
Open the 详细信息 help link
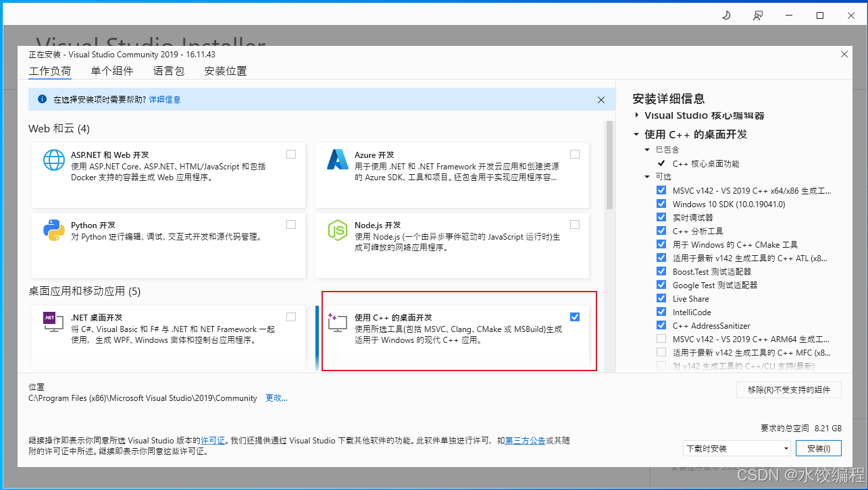click(165, 99)
